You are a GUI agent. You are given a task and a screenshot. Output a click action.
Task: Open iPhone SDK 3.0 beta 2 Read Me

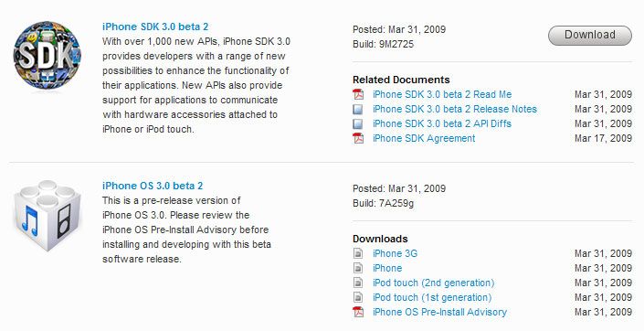coord(442,94)
